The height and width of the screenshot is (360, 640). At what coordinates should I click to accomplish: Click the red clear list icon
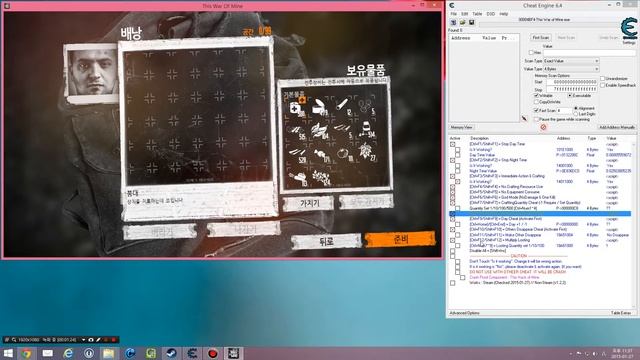(x=543, y=127)
